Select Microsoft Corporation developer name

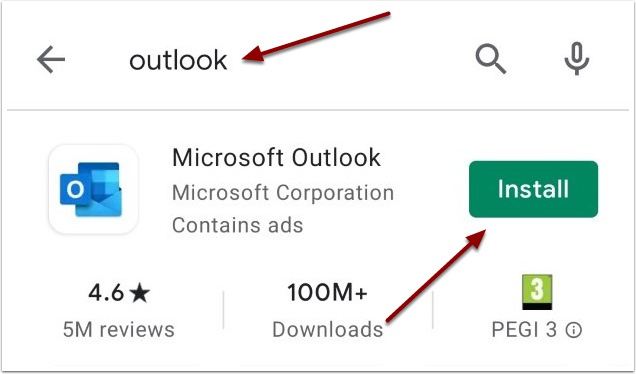(x=283, y=192)
